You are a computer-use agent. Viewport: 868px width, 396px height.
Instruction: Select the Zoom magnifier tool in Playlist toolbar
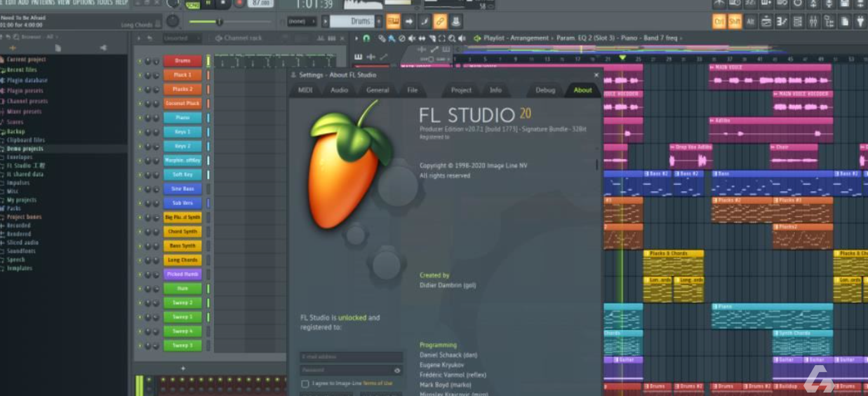pyautogui.click(x=451, y=38)
